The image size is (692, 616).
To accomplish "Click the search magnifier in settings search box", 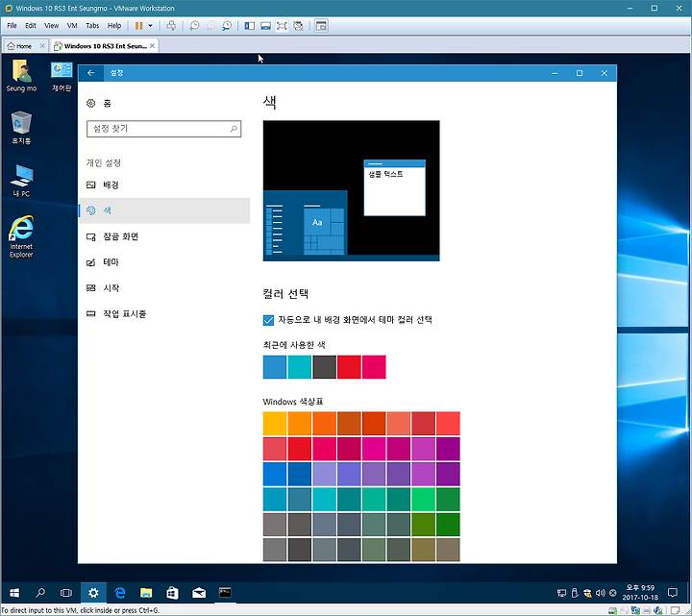I will 234,129.
